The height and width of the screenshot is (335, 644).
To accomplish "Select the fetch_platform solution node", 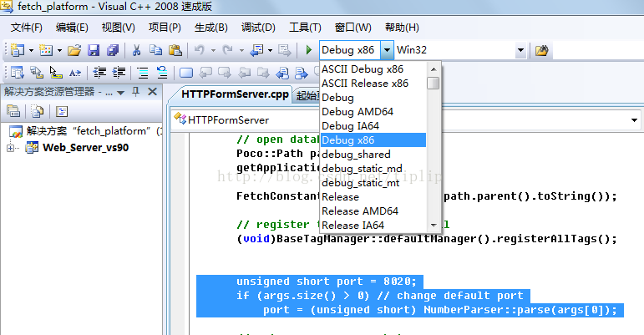I will pyautogui.click(x=85, y=131).
